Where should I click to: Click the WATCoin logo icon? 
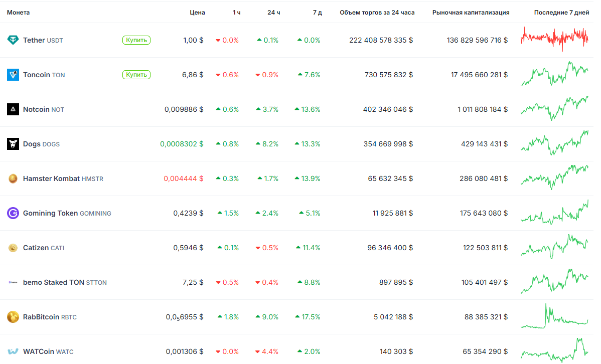tap(13, 351)
